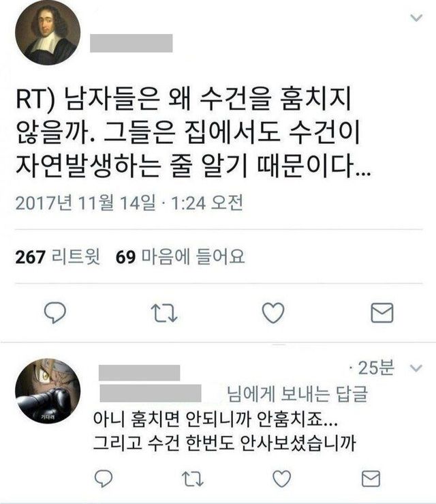Reply to the main tweet

55,312
